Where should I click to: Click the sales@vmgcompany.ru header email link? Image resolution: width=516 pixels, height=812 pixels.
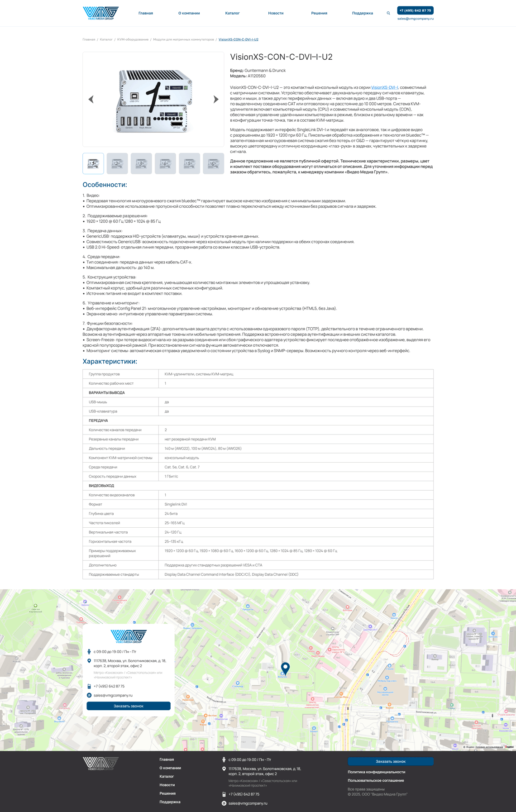[416, 19]
